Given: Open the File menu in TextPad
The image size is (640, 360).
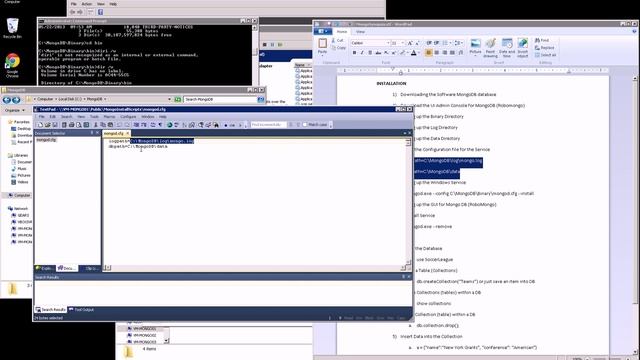Looking at the screenshot, I should tap(42, 117).
